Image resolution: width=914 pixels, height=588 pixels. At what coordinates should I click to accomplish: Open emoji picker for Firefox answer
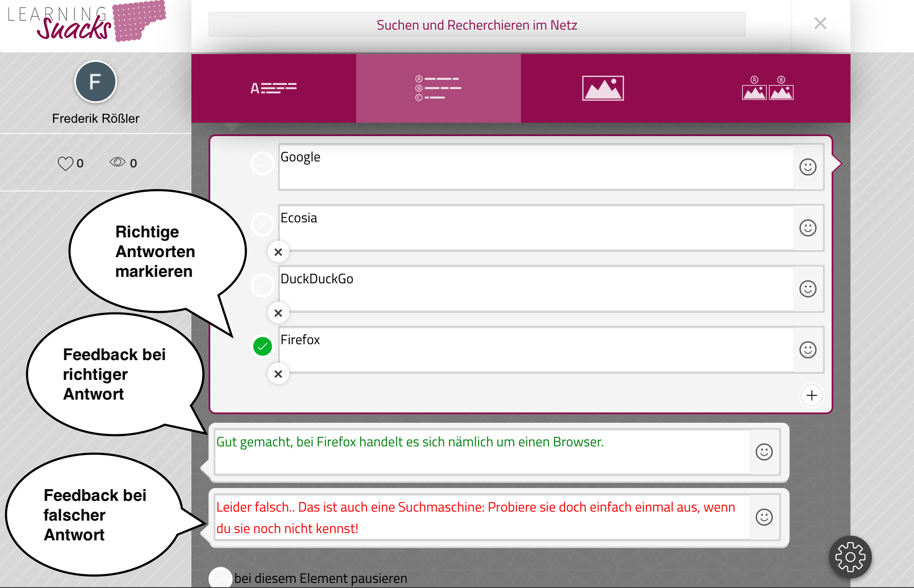pyautogui.click(x=808, y=349)
